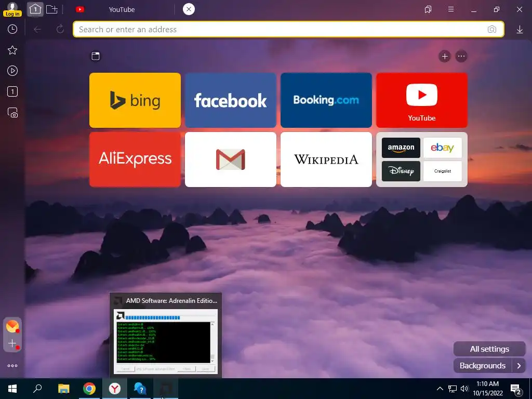Click the Yandex Browser taskbar icon
Image resolution: width=532 pixels, height=399 pixels.
coord(115,389)
